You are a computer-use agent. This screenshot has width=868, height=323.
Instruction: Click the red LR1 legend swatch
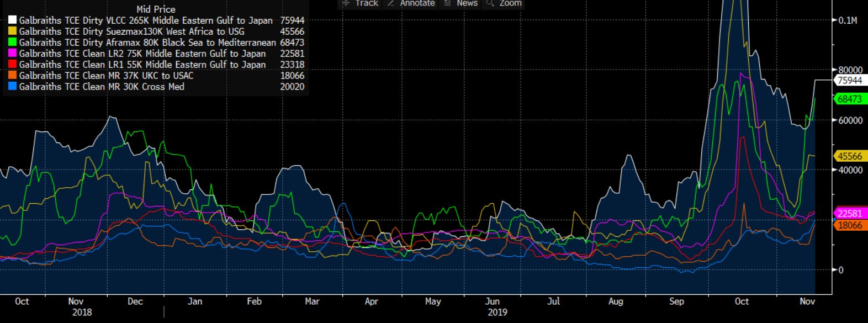[13, 65]
